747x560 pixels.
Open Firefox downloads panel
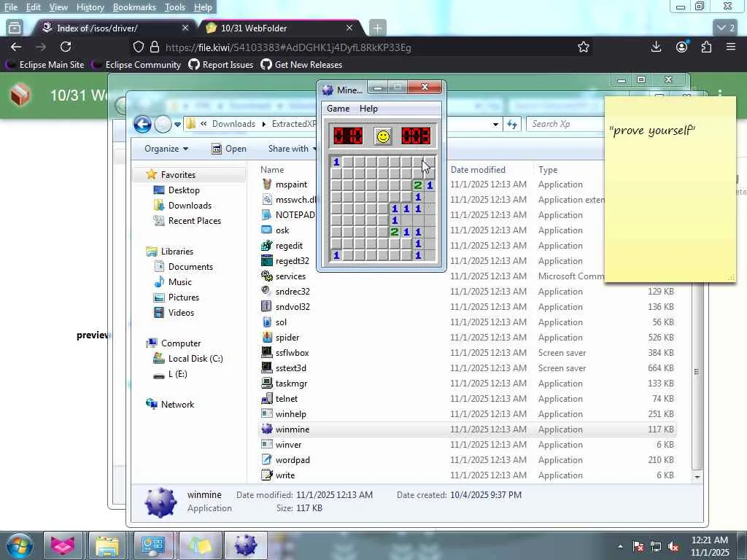click(656, 47)
